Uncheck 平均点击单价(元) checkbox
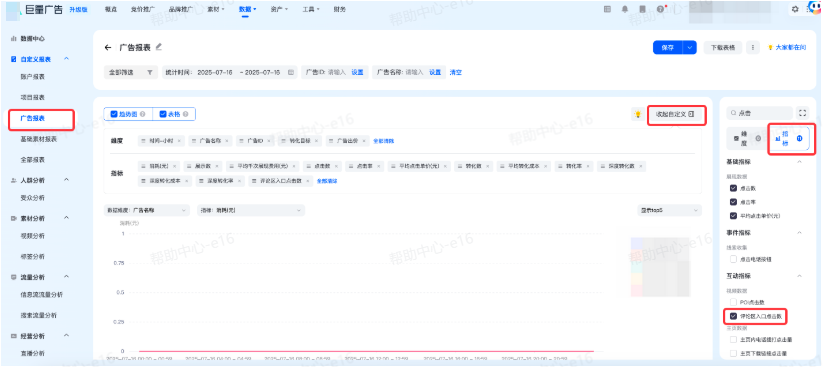The width and height of the screenshot is (823, 367). coord(733,215)
